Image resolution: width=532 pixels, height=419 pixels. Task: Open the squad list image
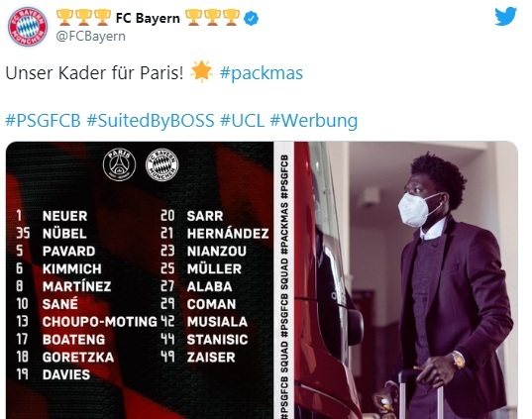pyautogui.click(x=140, y=280)
